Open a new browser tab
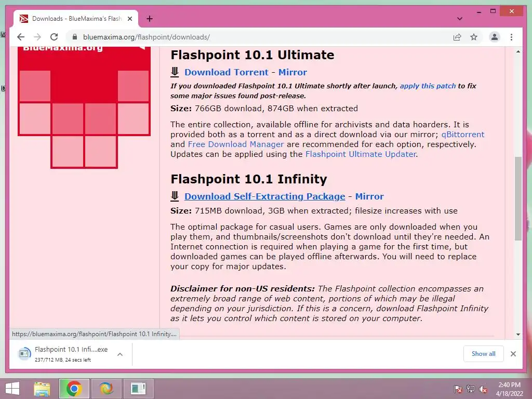The width and height of the screenshot is (532, 399). tap(150, 19)
